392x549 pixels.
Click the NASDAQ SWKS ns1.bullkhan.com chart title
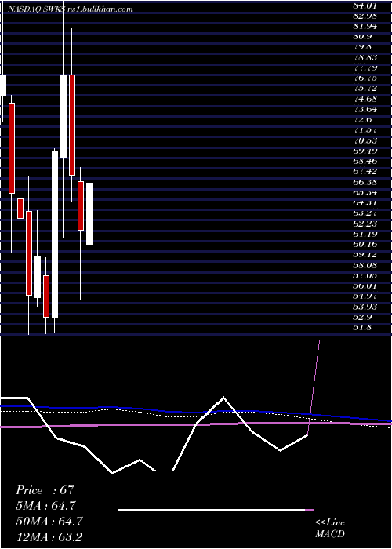tap(71, 9)
